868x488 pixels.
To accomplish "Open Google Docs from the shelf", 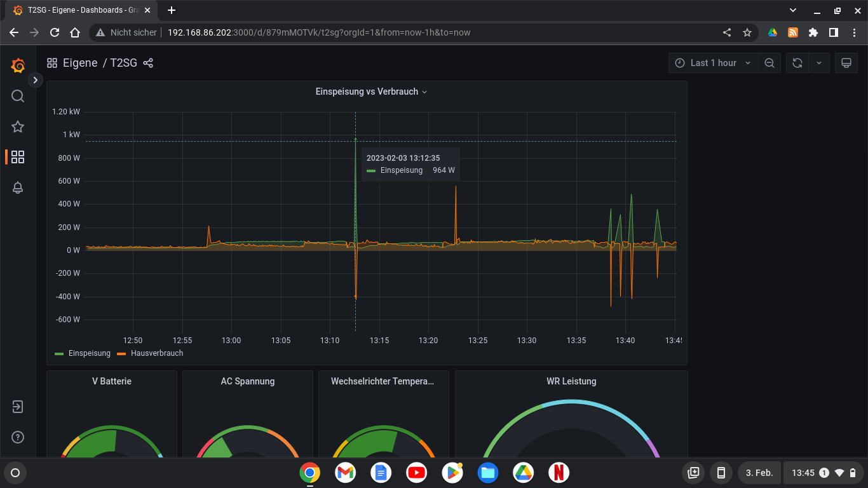I will pyautogui.click(x=381, y=473).
